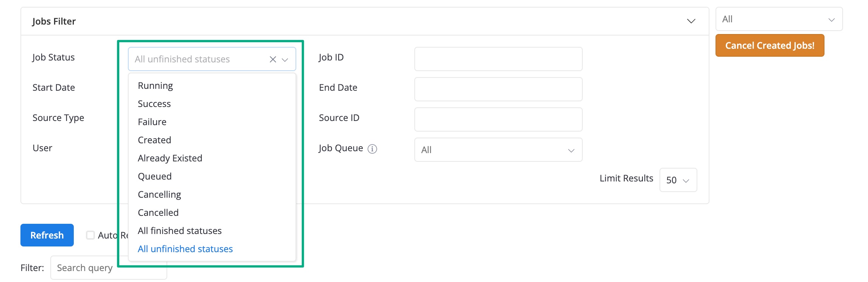Screen dimensions: 868x282
Task: Collapse the Jobs Filter panel chevron
Action: click(691, 21)
